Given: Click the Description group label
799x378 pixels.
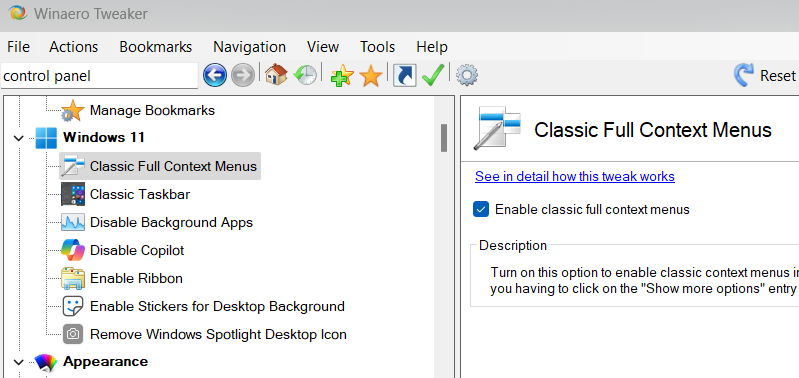Looking at the screenshot, I should 513,246.
